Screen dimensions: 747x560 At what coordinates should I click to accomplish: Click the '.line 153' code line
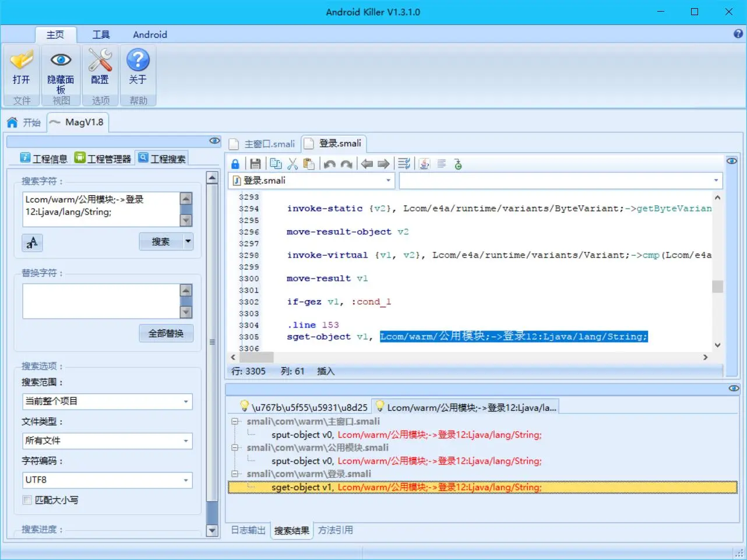313,325
